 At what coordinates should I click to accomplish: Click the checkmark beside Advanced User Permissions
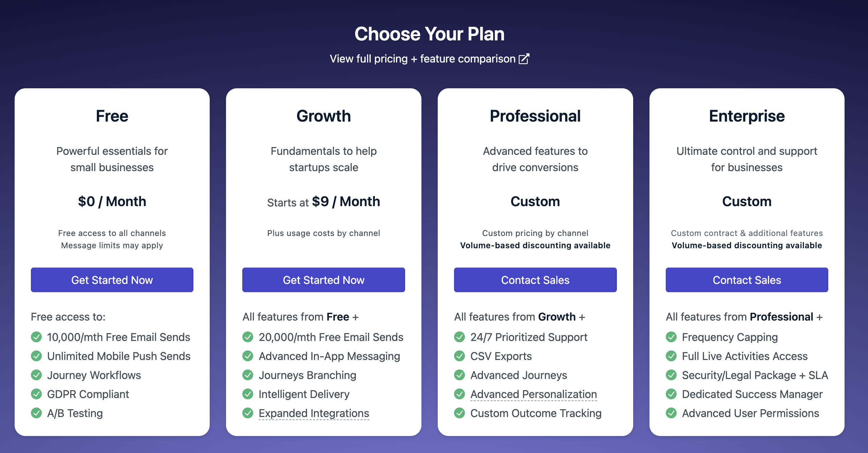pyautogui.click(x=671, y=413)
